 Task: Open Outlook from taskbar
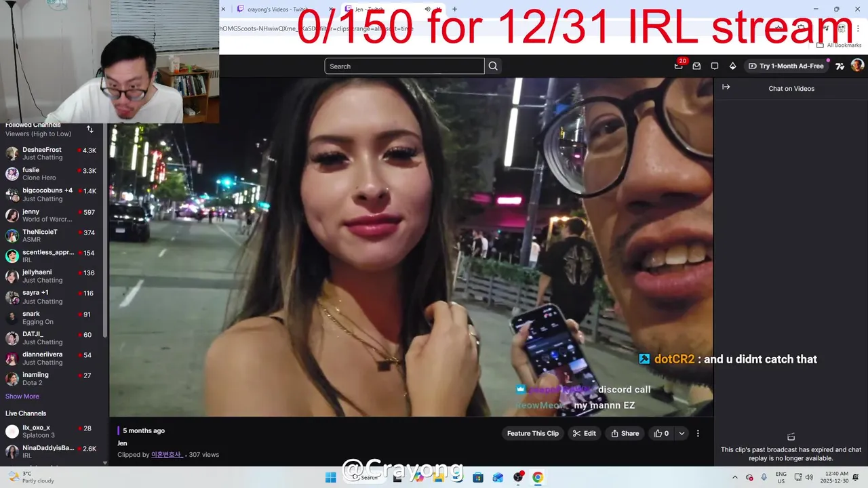pyautogui.click(x=498, y=477)
